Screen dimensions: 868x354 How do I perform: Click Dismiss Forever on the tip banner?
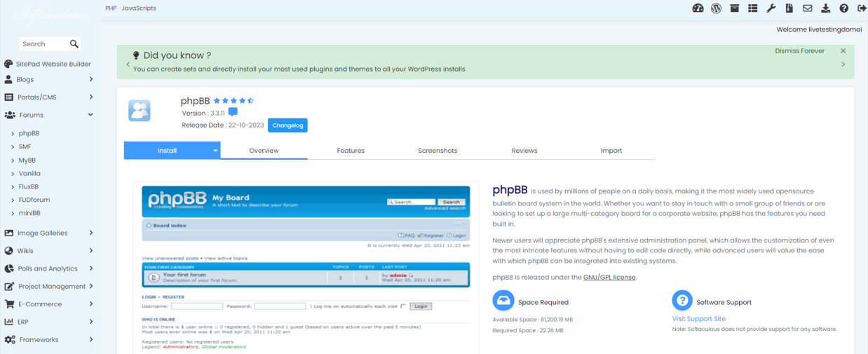[x=799, y=51]
